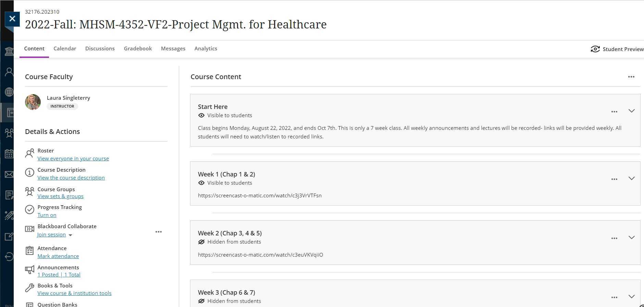
Task: Toggle Start Here visibility to students
Action: (229, 115)
